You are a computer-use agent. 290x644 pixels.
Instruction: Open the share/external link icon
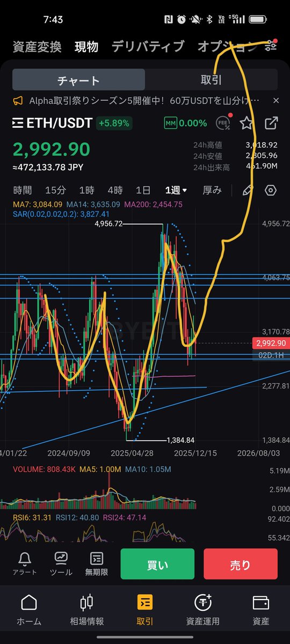(x=271, y=123)
